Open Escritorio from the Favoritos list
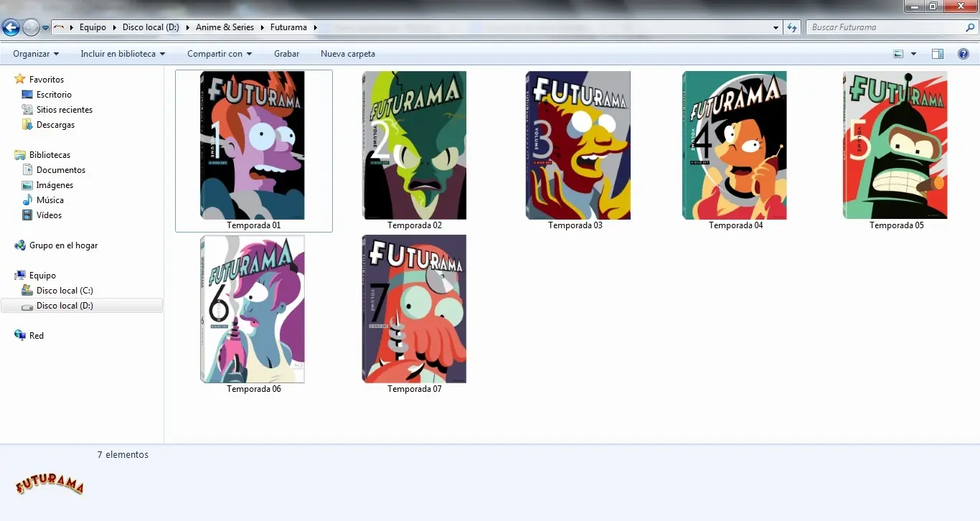The width and height of the screenshot is (980, 521). 54,95
